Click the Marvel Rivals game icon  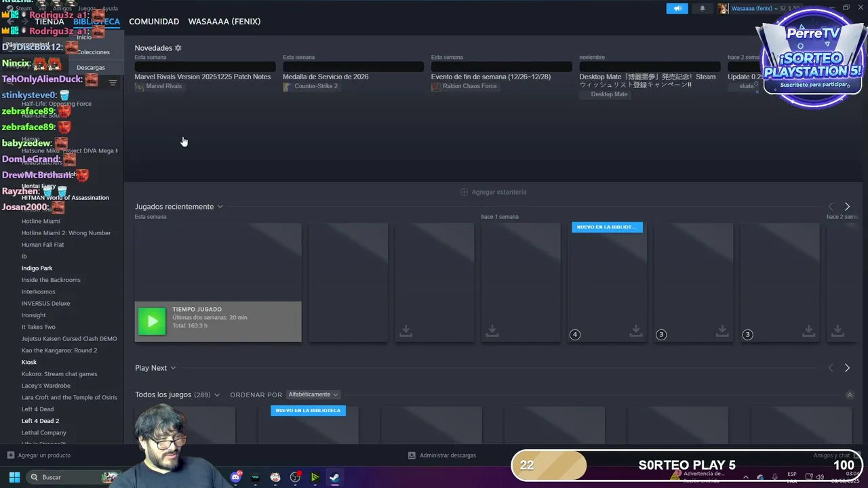tap(139, 86)
